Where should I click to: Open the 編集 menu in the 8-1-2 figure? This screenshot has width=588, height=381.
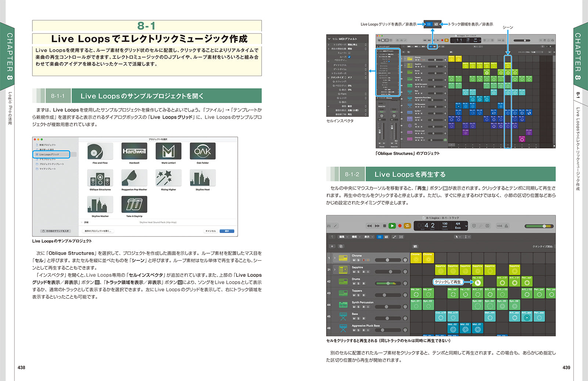344,237
